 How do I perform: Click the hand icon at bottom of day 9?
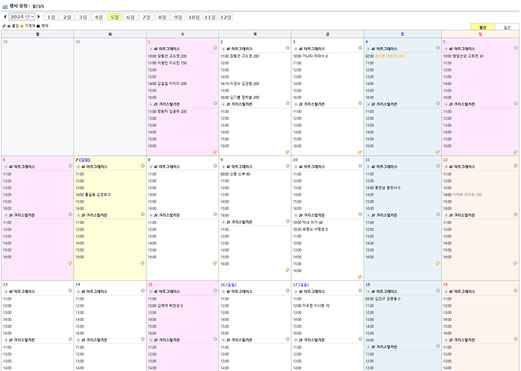click(287, 270)
